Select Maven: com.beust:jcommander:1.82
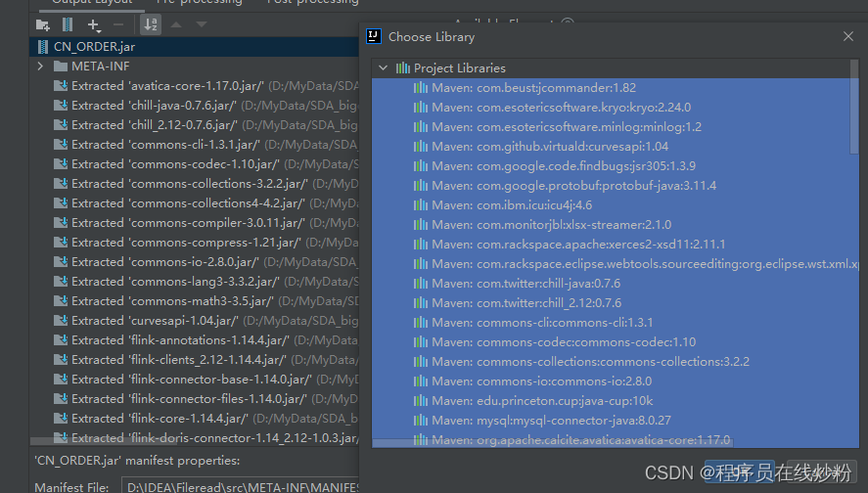 (612, 88)
